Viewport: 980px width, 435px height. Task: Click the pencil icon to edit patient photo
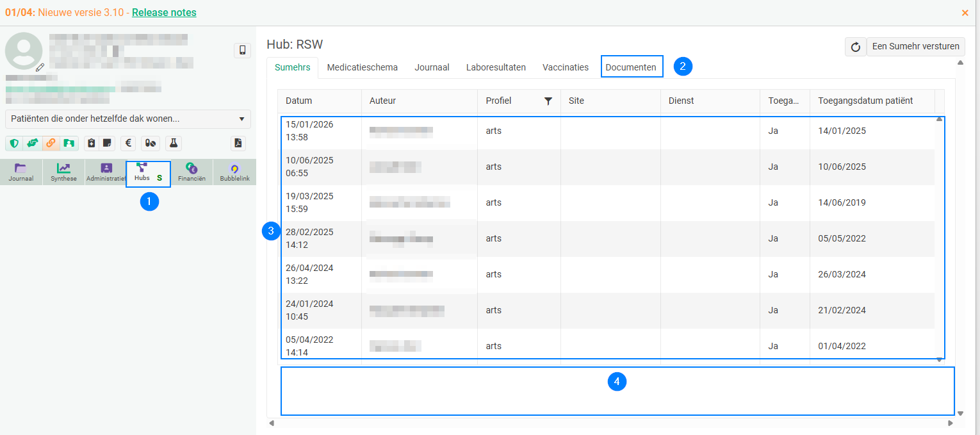(x=40, y=67)
